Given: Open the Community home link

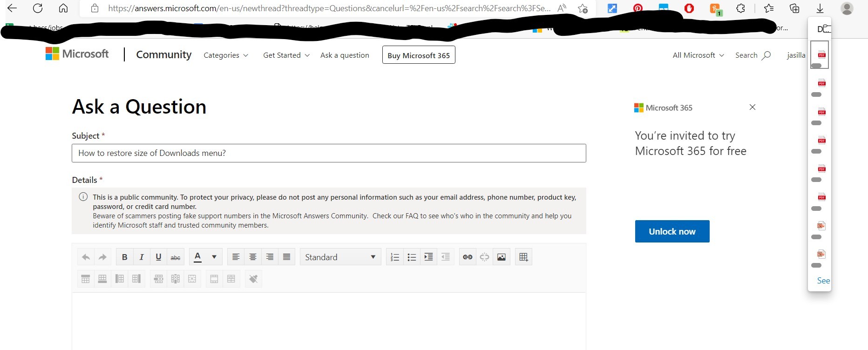Looking at the screenshot, I should (163, 54).
